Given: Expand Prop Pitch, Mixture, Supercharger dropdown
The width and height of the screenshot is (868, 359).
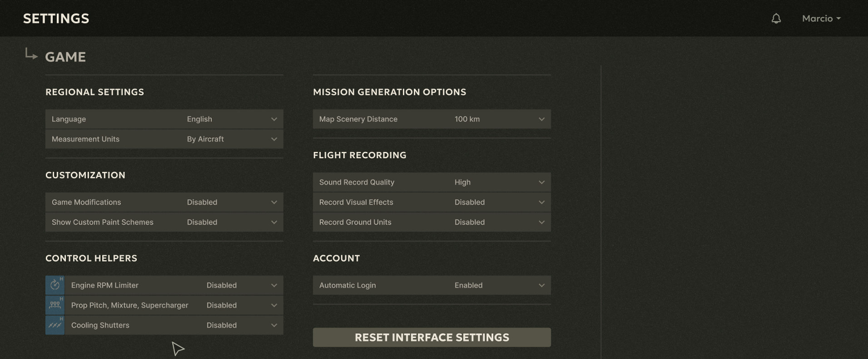Looking at the screenshot, I should point(174,305).
